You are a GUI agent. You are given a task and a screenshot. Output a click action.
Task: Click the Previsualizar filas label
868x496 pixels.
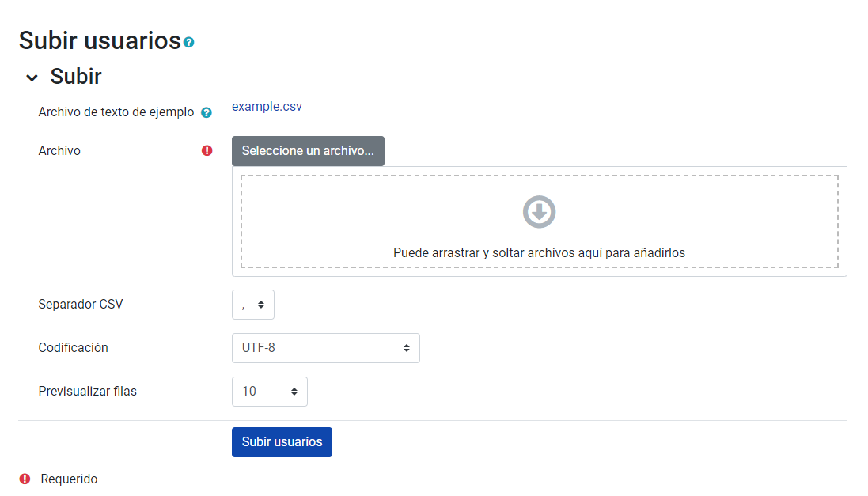pyautogui.click(x=87, y=391)
